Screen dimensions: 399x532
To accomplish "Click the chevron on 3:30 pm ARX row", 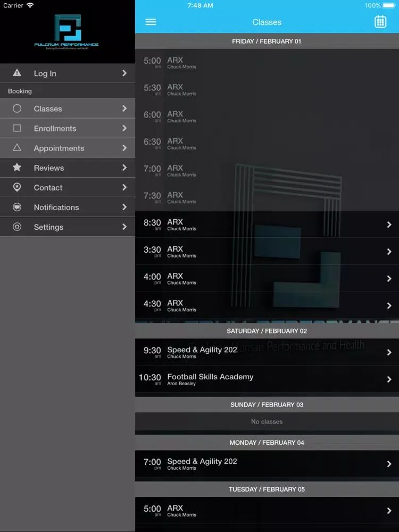I will click(x=389, y=252).
